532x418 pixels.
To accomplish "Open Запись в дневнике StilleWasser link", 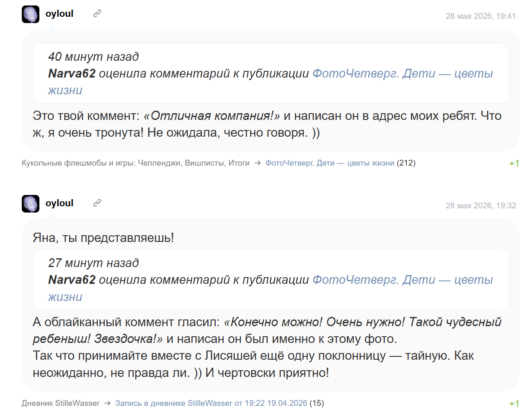I will 212,403.
